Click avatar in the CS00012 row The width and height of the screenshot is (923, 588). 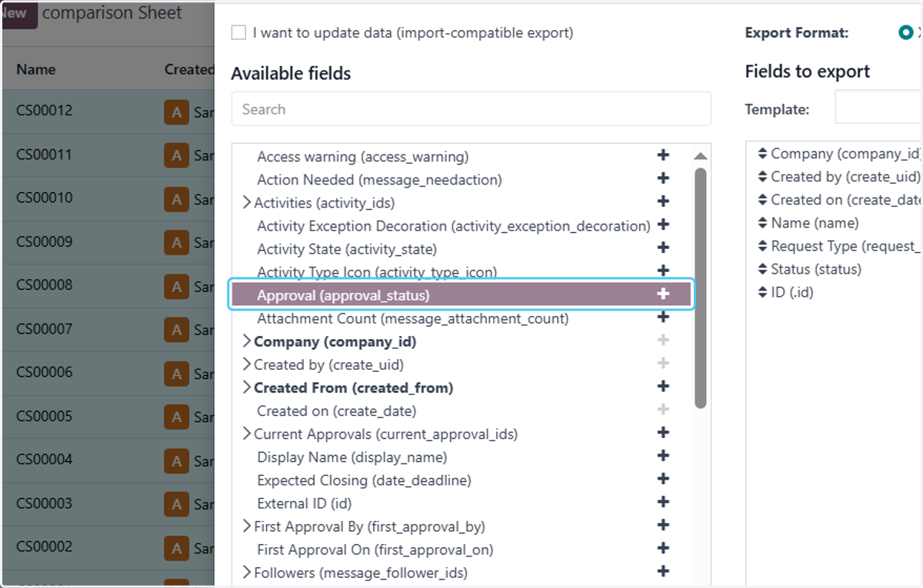pos(176,112)
